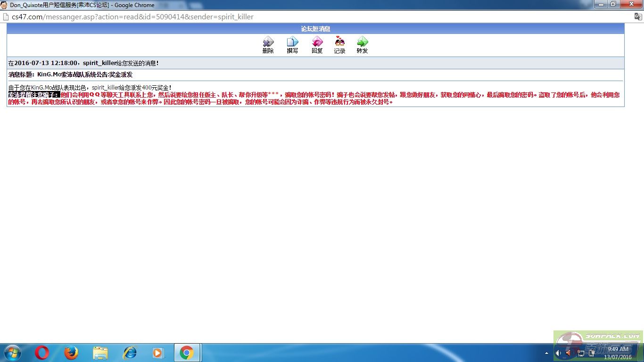The image size is (644, 362).
Task: Open the media player taskbar icon
Action: click(x=158, y=353)
